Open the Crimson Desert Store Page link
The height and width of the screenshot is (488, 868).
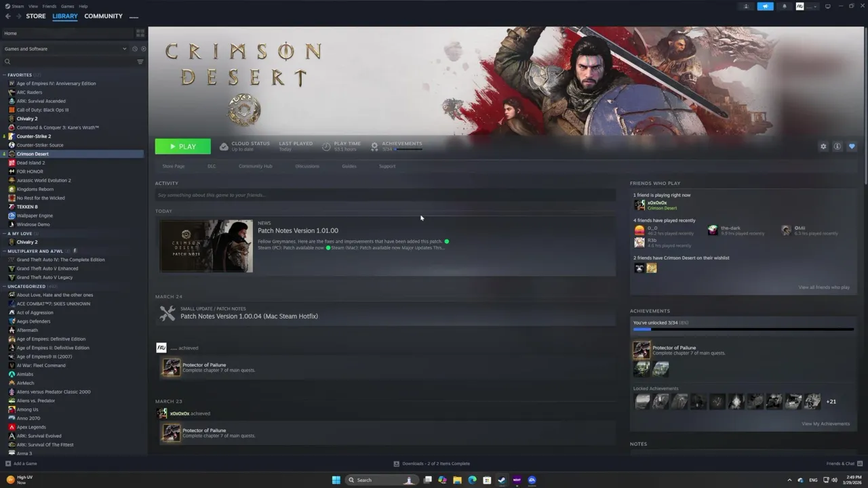[174, 166]
